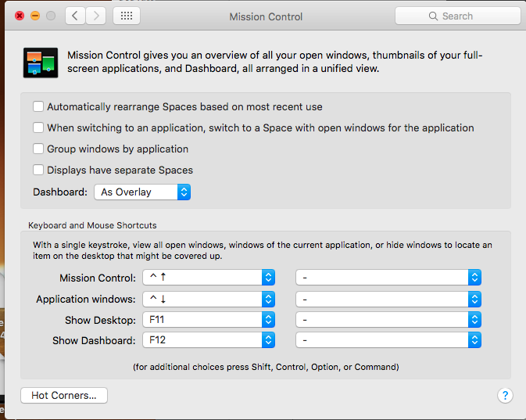The width and height of the screenshot is (526, 420).
Task: Toggle Group windows by application
Action: click(38, 149)
